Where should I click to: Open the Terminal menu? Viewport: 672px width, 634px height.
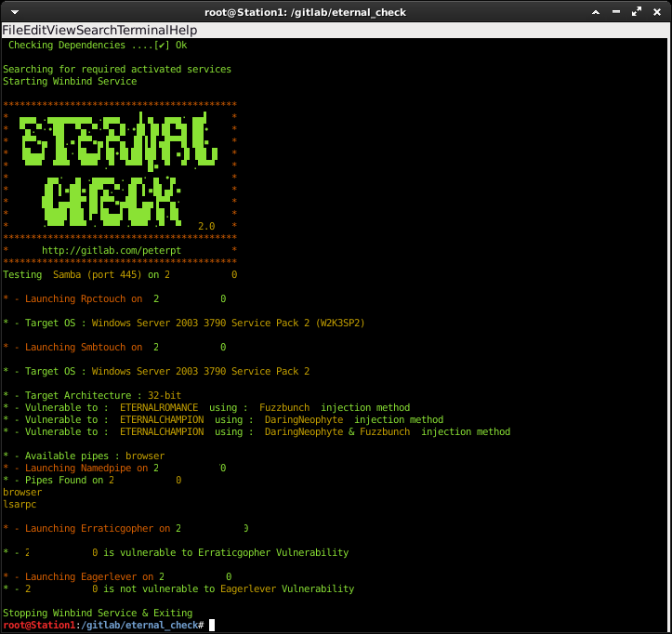click(142, 30)
